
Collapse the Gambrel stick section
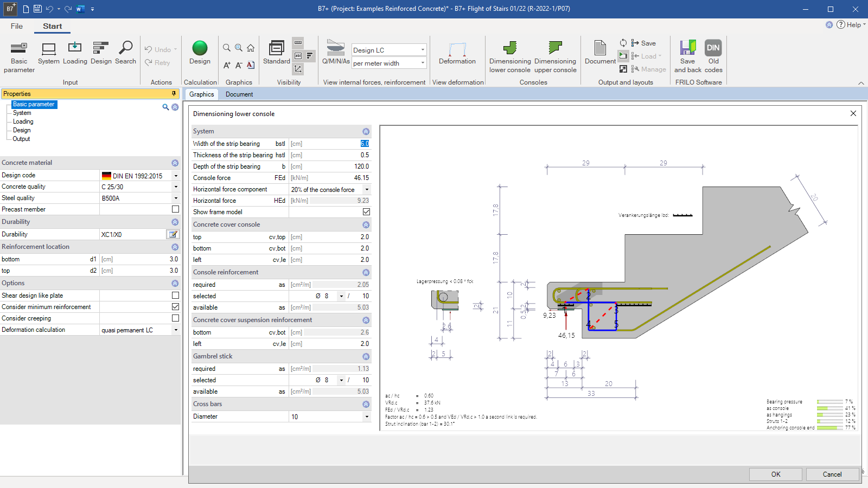click(366, 356)
